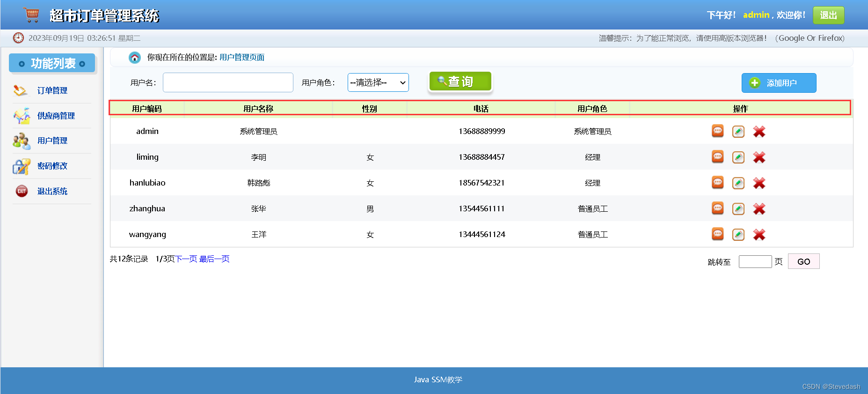
Task: View details of user wangyang
Action: tap(717, 234)
